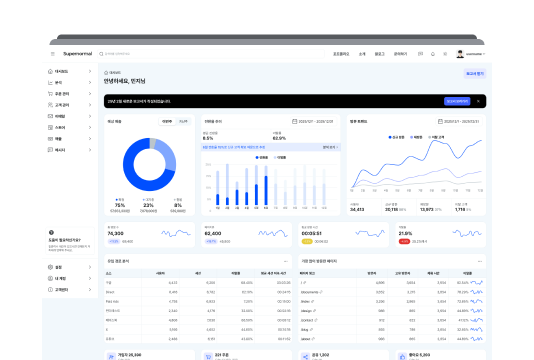534x360 pixels.
Task: Click the notification bell icon in header
Action: coord(433,54)
